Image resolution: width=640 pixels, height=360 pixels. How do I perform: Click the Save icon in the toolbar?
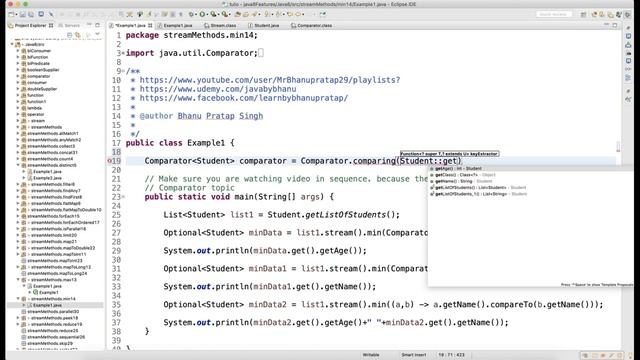click(23, 14)
